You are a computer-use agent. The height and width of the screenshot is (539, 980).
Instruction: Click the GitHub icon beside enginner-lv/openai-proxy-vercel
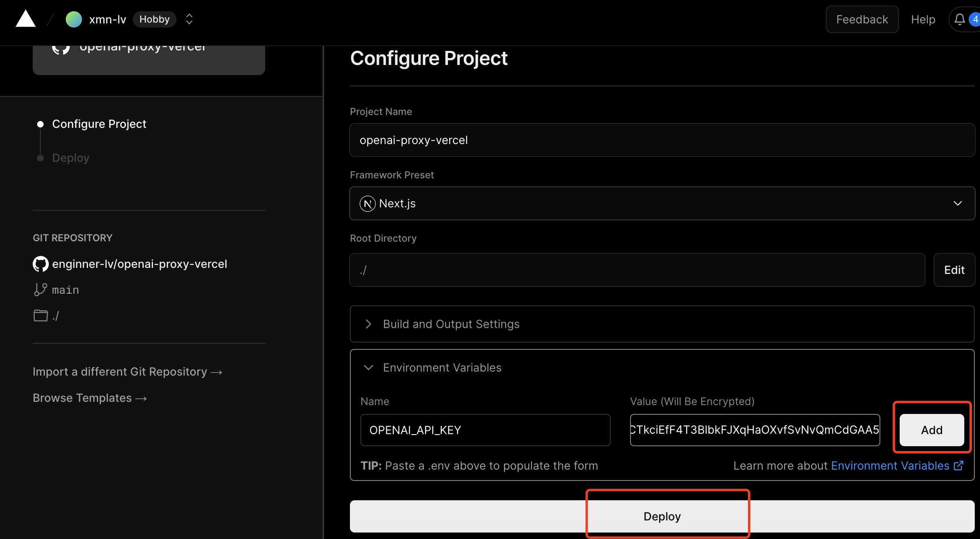(40, 264)
